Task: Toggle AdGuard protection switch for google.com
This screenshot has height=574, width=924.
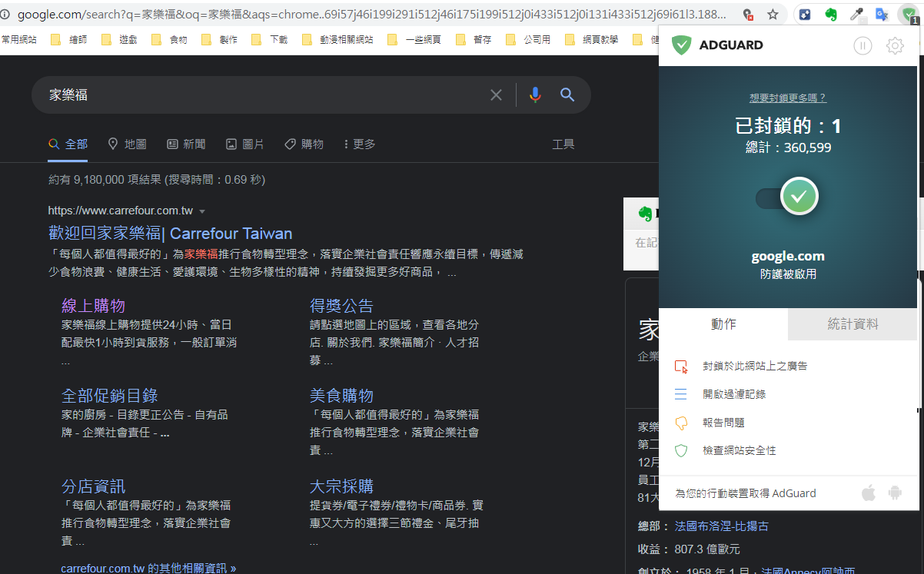Action: 787,198
